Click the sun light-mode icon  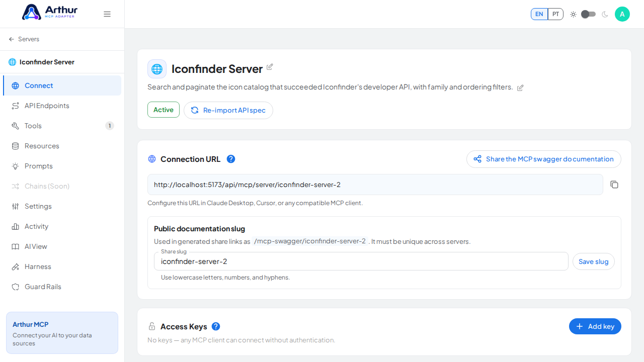[x=573, y=14]
